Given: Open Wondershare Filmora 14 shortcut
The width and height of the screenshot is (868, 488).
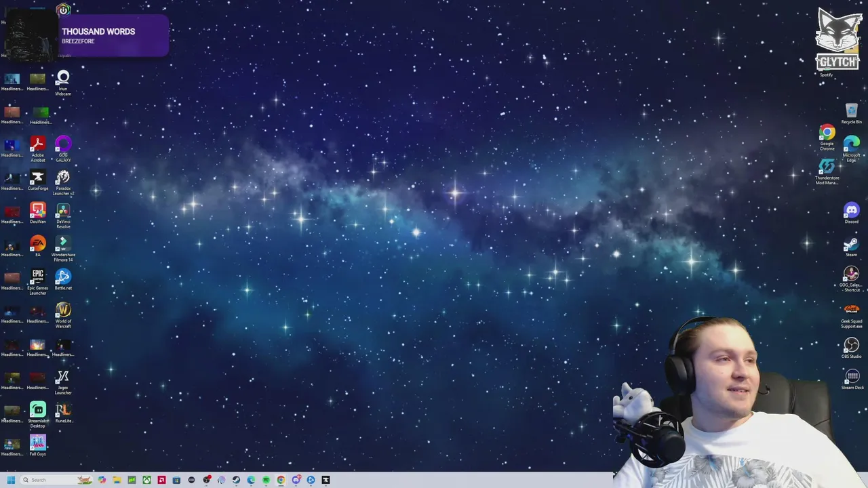Looking at the screenshot, I should point(63,249).
